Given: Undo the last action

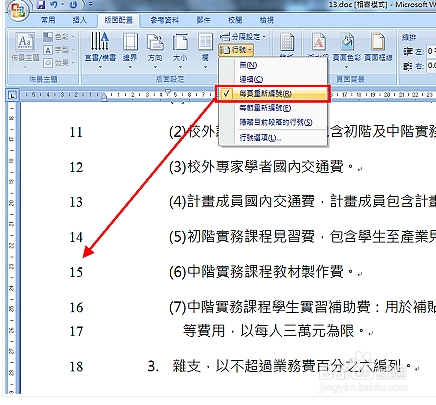Looking at the screenshot, I should click(x=53, y=5).
